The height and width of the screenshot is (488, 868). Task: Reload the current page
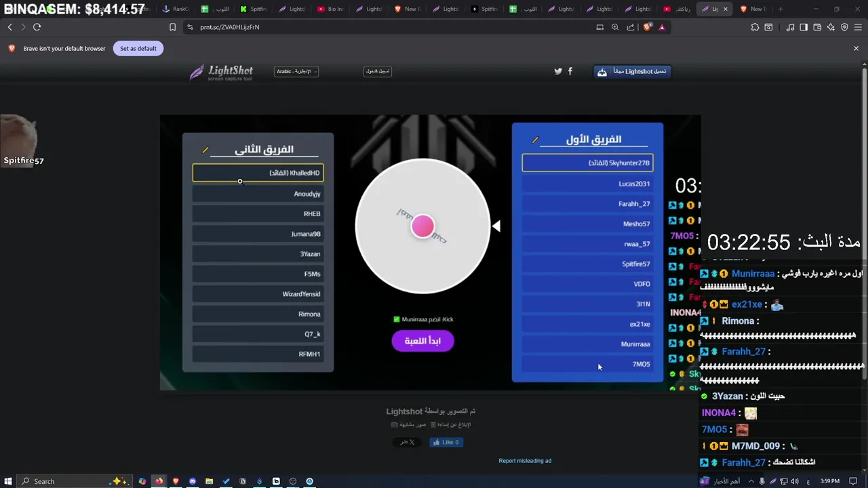(x=37, y=27)
